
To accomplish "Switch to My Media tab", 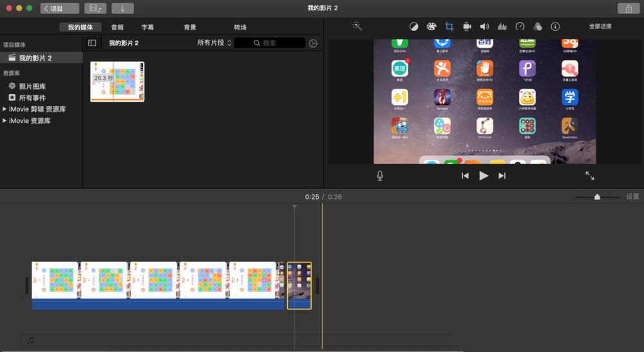I will (80, 27).
